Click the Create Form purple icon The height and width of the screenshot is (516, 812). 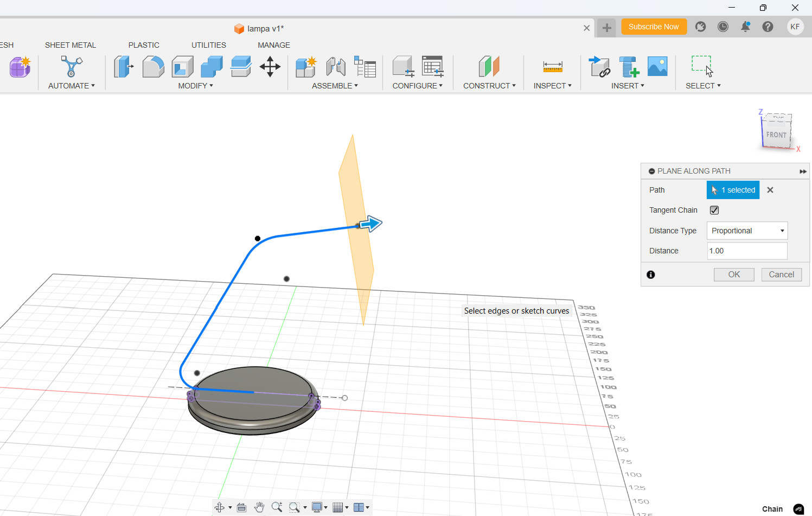pyautogui.click(x=20, y=67)
